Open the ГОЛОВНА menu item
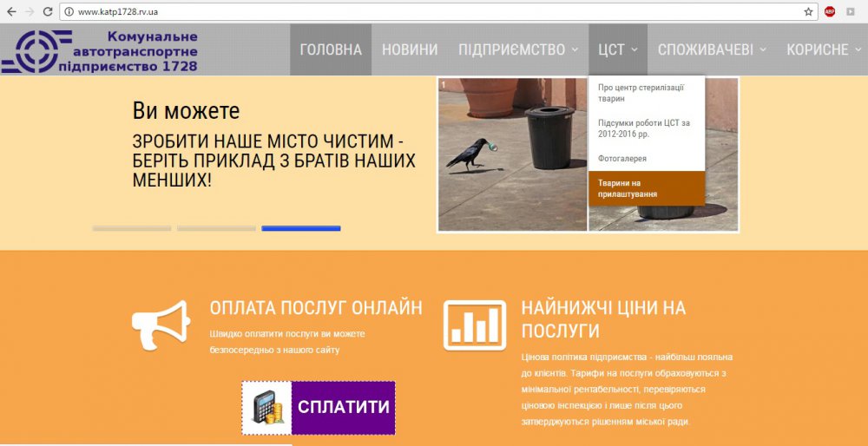 (x=331, y=49)
